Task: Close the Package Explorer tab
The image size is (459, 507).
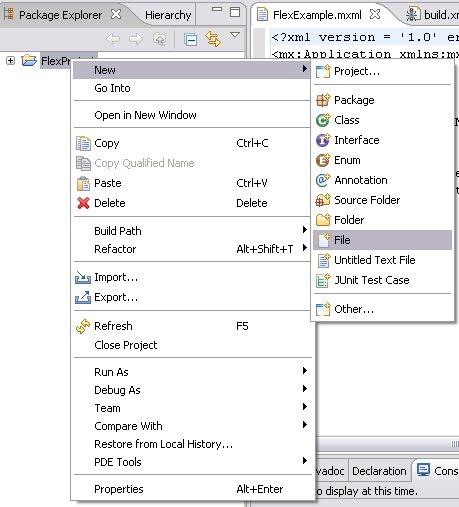Action: point(116,14)
